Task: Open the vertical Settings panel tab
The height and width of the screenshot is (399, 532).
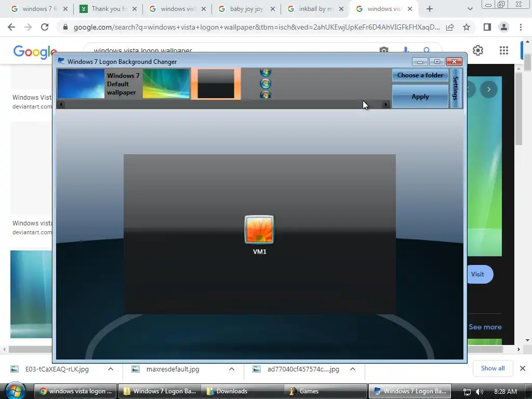Action: tap(456, 88)
